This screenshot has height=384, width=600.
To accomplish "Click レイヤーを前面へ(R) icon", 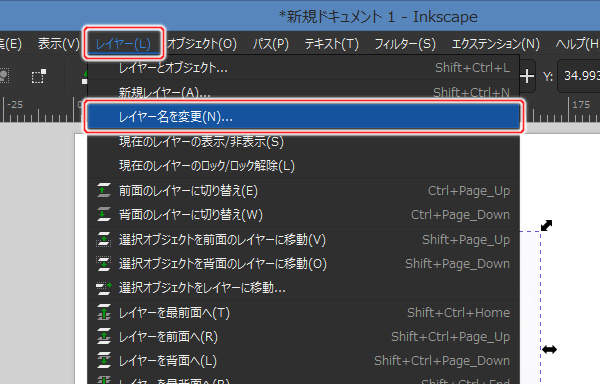I will 104,337.
